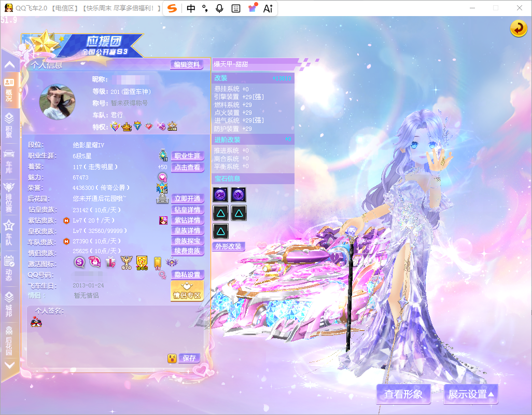Click the triangle gem slot above 外形改装
This screenshot has height=415, width=532.
[220, 231]
